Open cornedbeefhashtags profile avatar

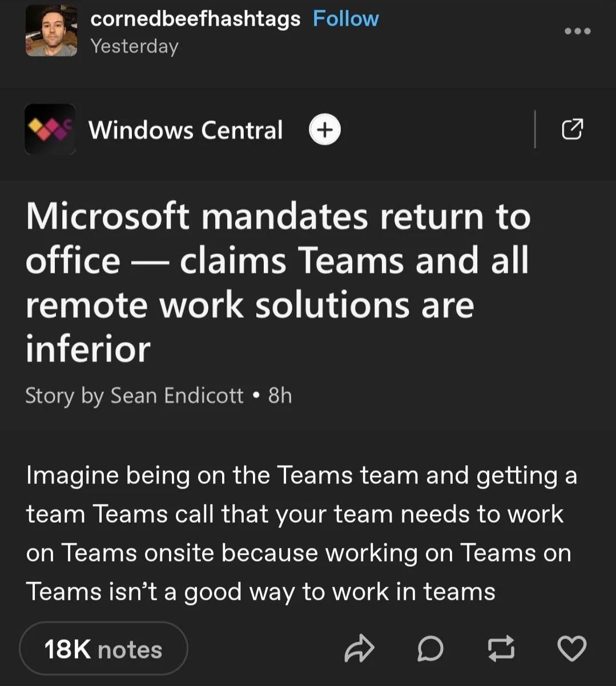(x=51, y=32)
